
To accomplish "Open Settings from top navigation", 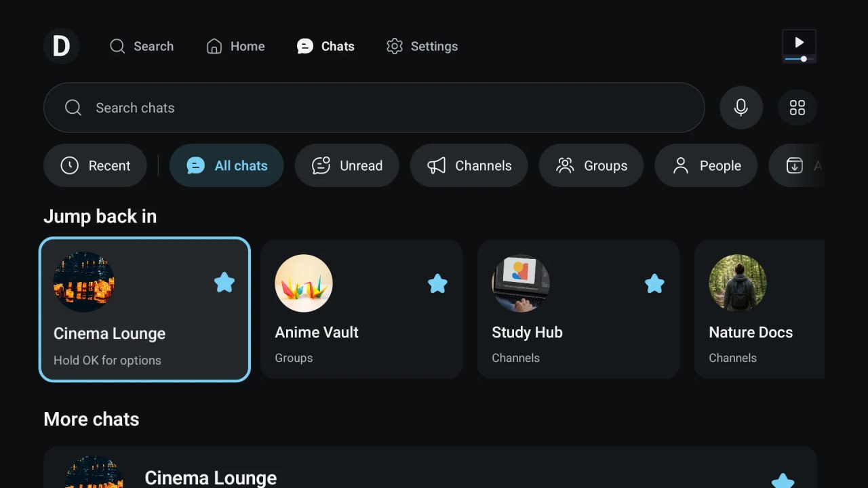I will [x=422, y=46].
